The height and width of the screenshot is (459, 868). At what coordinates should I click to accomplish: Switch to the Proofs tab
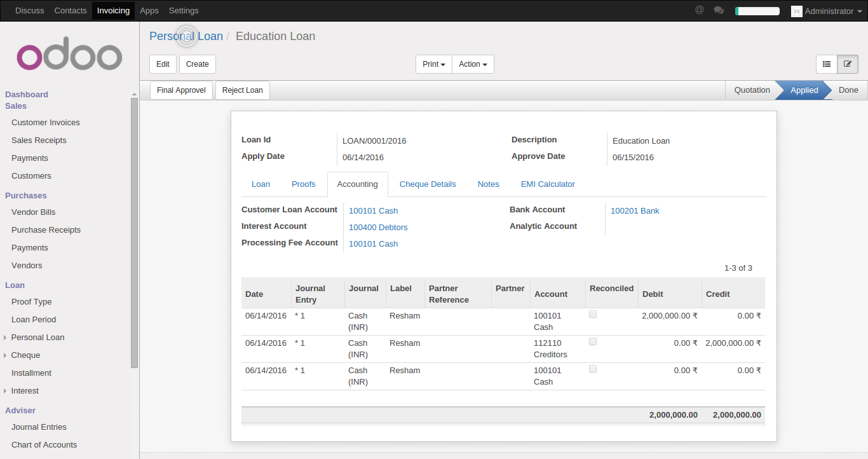pyautogui.click(x=303, y=184)
